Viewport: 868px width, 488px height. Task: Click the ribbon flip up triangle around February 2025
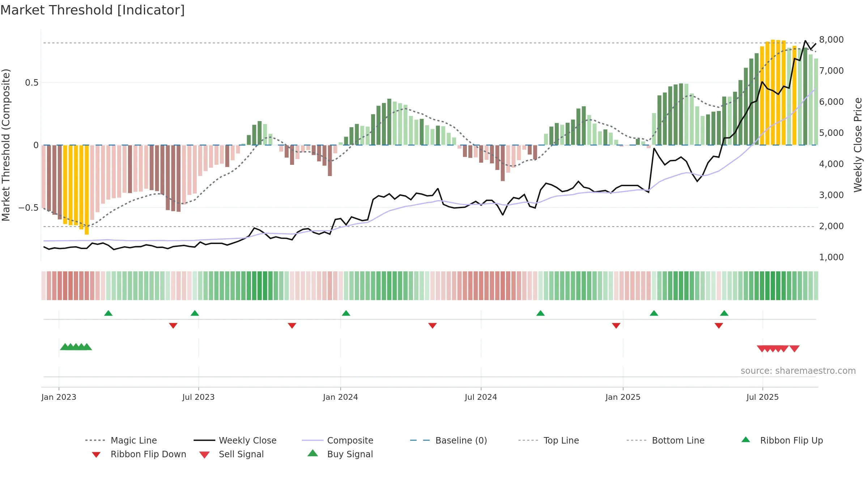[x=654, y=313]
